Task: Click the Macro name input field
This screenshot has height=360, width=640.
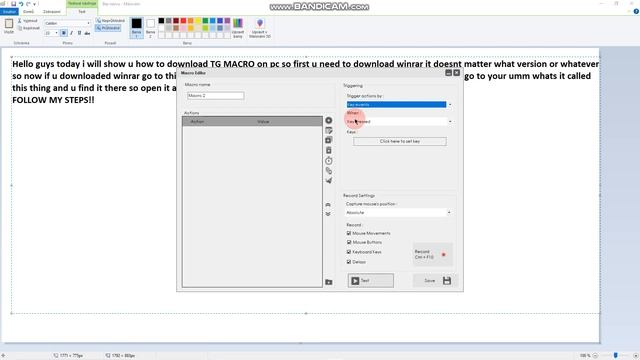Action: point(216,96)
